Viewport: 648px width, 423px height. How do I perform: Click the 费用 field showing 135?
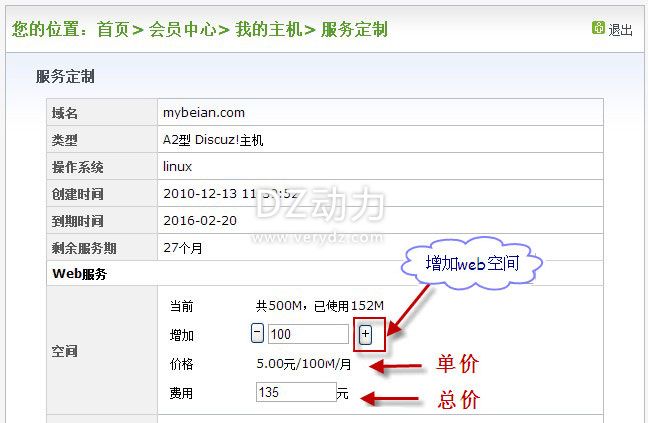295,393
